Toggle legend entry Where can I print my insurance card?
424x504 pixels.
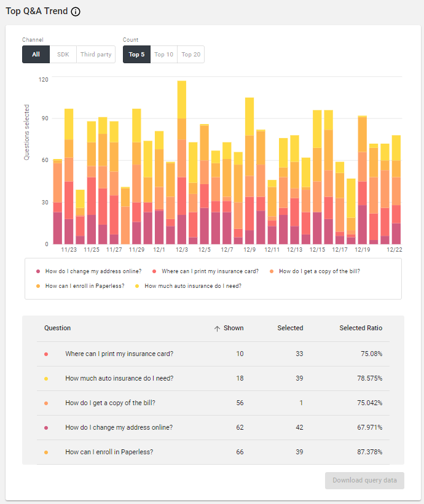click(x=206, y=271)
